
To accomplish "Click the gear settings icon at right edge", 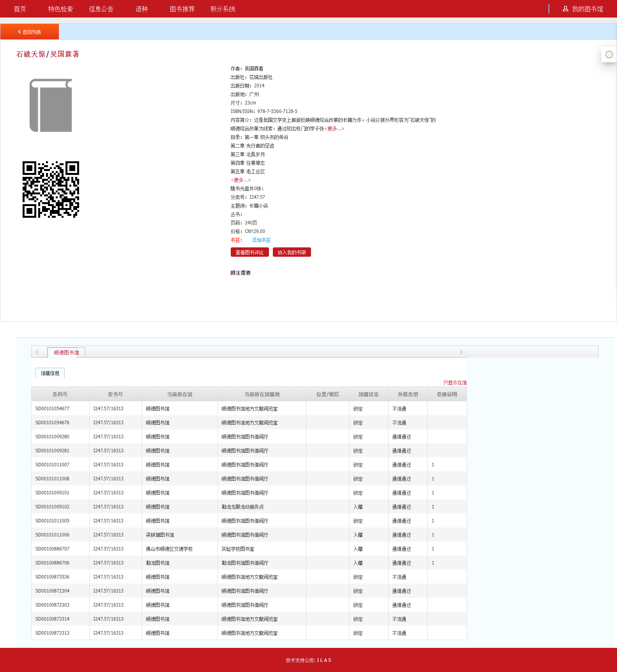I will (609, 55).
